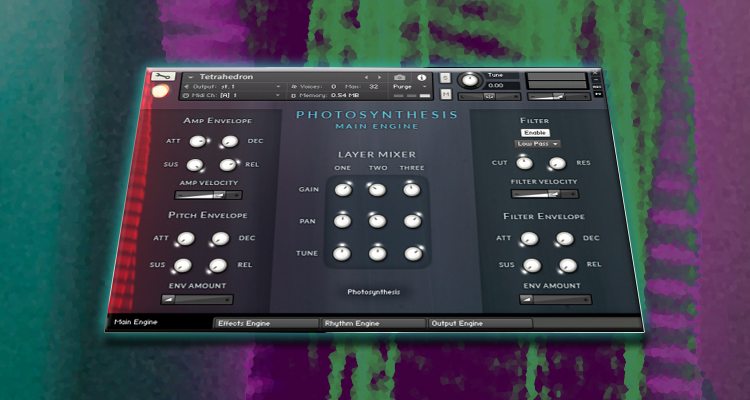Click the round instrument icon below the wrench
Viewport: 750px width, 400px height.
pos(160,91)
